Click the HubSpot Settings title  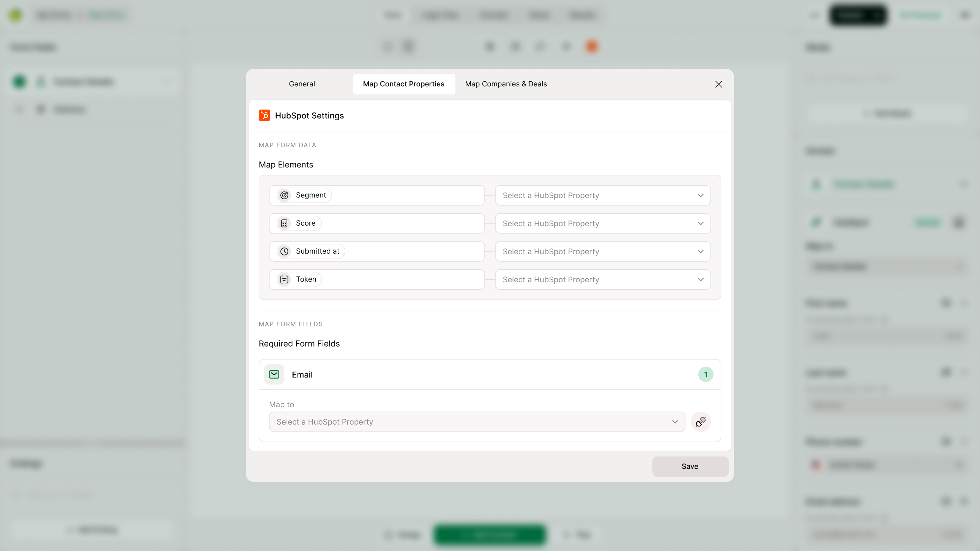pyautogui.click(x=309, y=115)
